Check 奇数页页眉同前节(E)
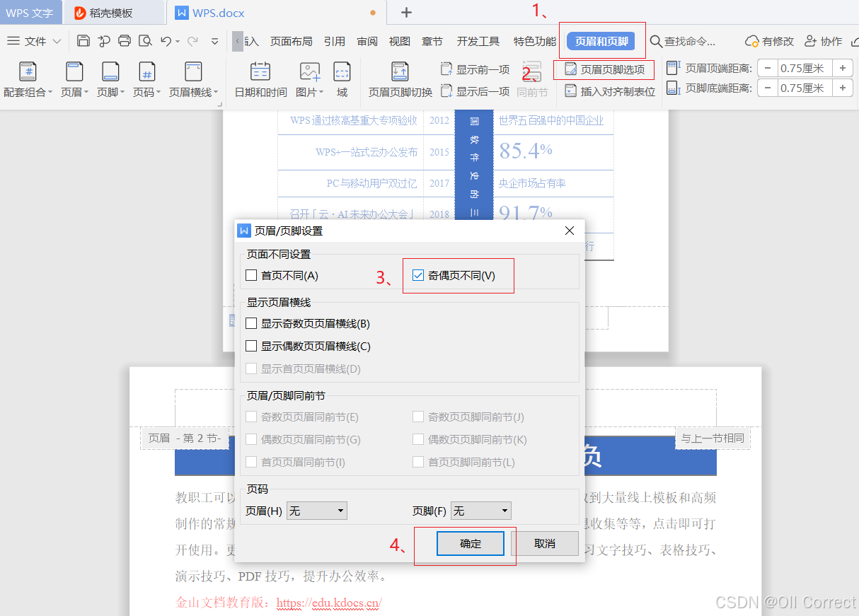The image size is (859, 616). [x=251, y=417]
